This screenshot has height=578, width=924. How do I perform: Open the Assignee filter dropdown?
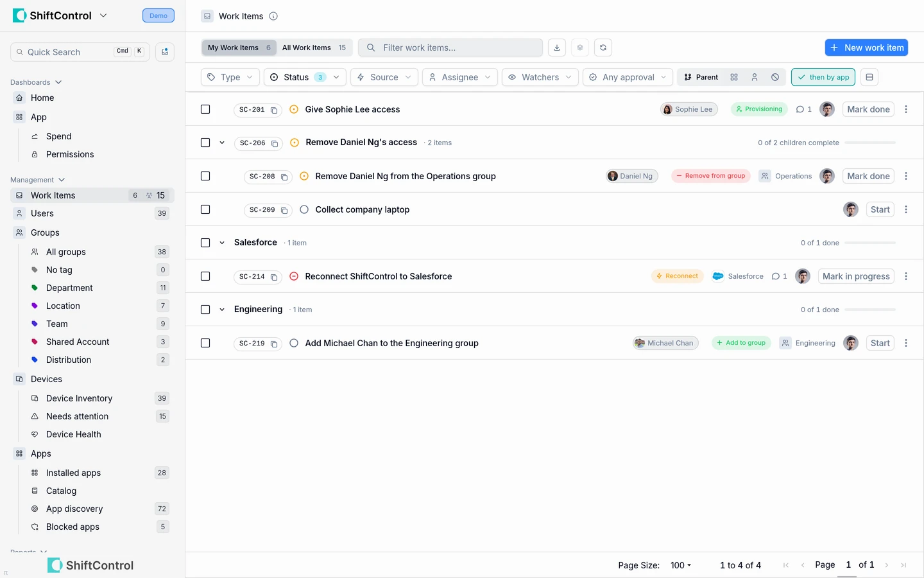(x=460, y=77)
